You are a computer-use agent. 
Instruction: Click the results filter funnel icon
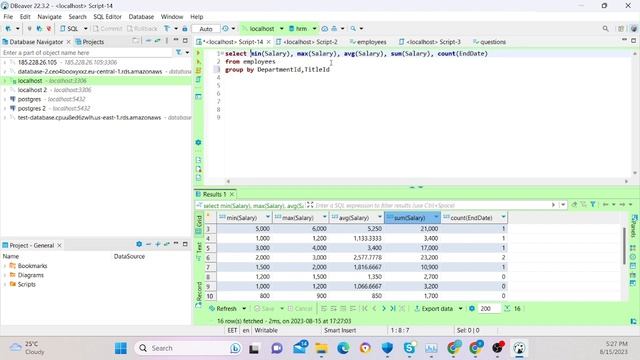tap(593, 204)
